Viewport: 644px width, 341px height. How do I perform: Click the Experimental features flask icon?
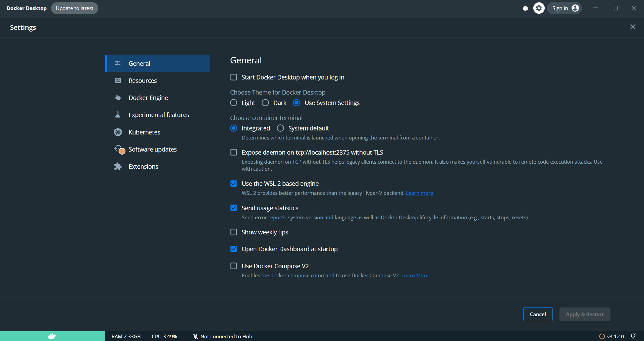pyautogui.click(x=118, y=115)
